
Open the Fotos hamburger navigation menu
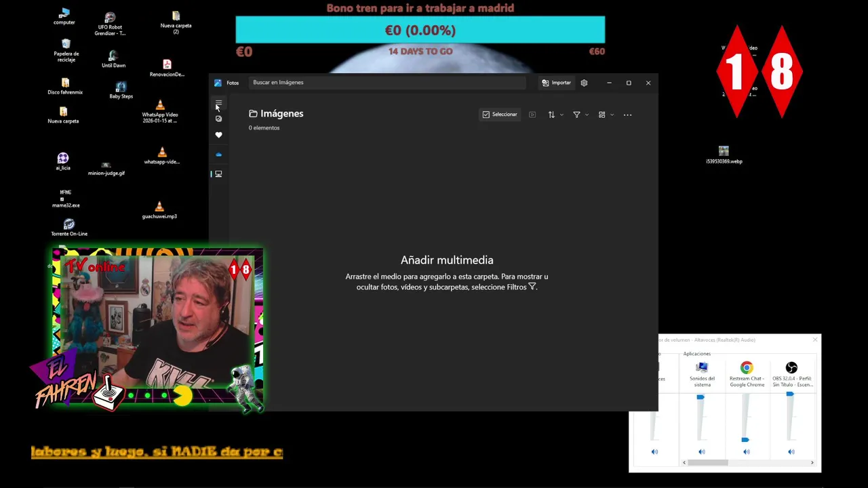pyautogui.click(x=218, y=103)
